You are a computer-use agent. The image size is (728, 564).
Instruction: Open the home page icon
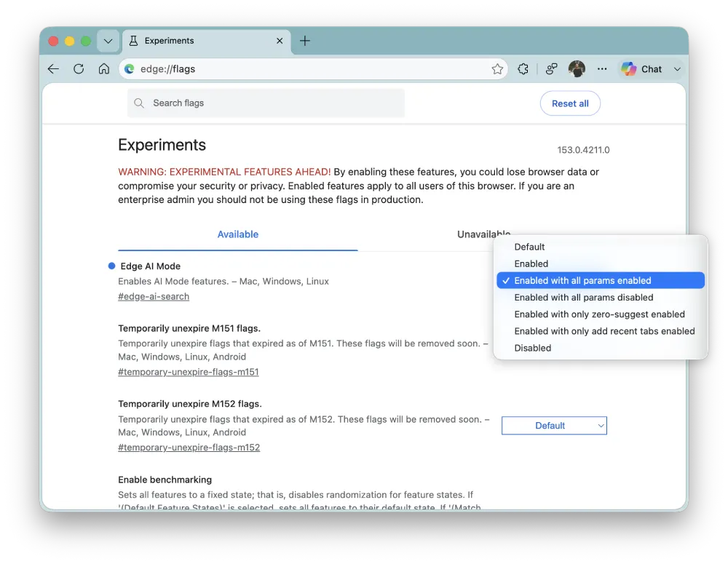click(x=104, y=68)
